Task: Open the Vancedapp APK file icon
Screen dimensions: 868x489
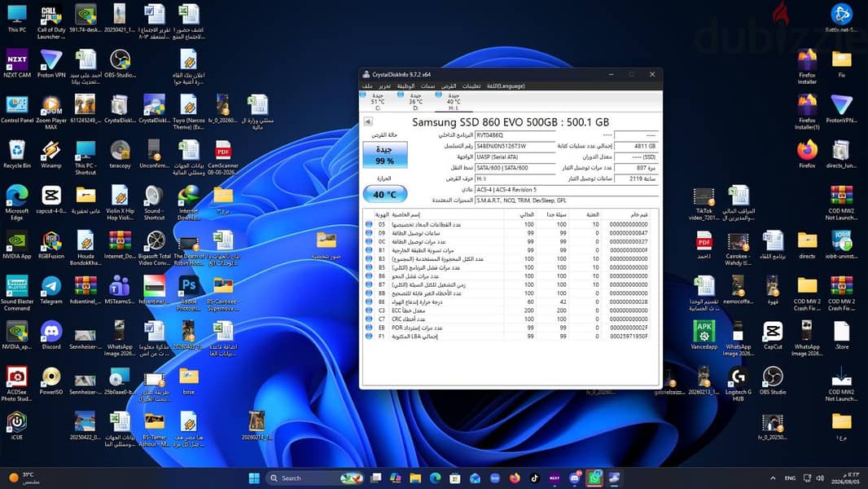Action: 704,335
